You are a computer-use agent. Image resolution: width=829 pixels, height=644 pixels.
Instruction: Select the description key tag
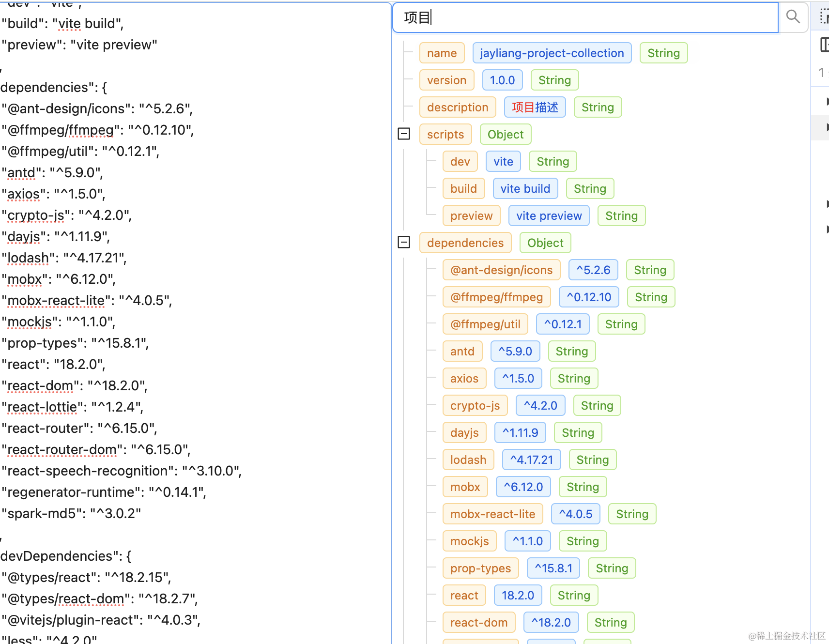458,107
